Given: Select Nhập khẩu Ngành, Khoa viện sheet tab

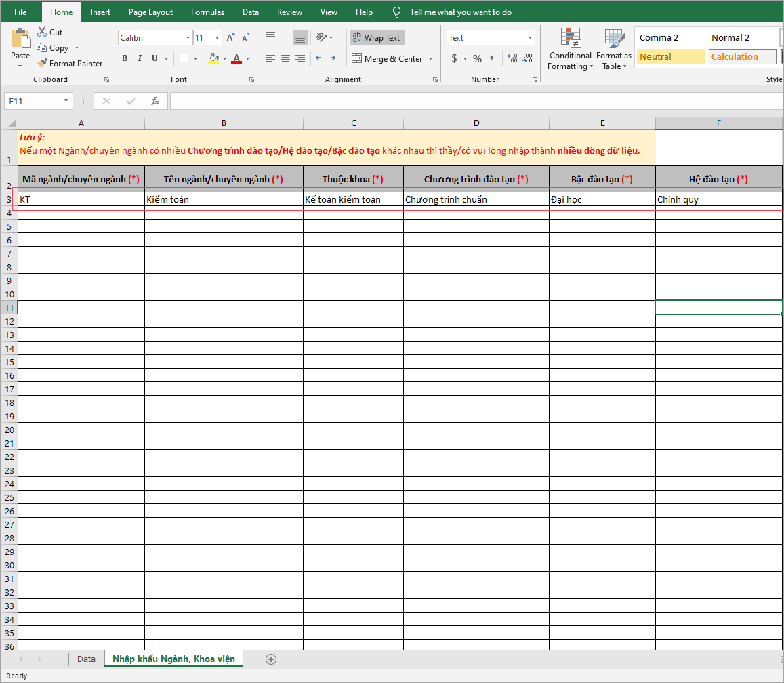Looking at the screenshot, I should point(173,659).
